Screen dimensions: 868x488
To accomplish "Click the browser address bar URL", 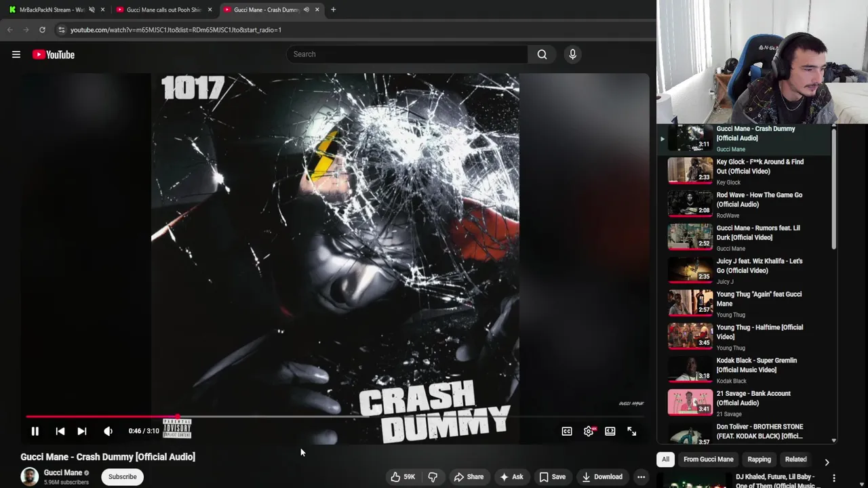I will pos(176,30).
